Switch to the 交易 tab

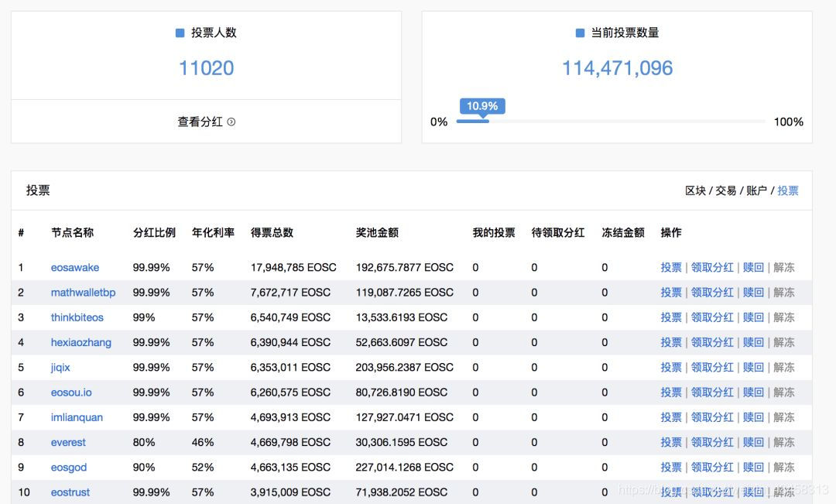click(x=725, y=190)
